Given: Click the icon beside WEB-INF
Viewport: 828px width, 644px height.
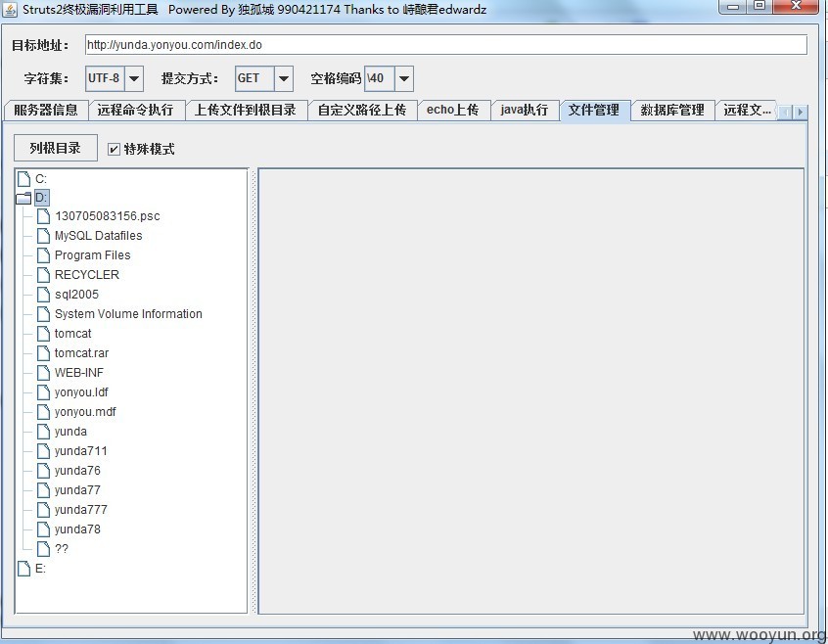Looking at the screenshot, I should coord(43,372).
